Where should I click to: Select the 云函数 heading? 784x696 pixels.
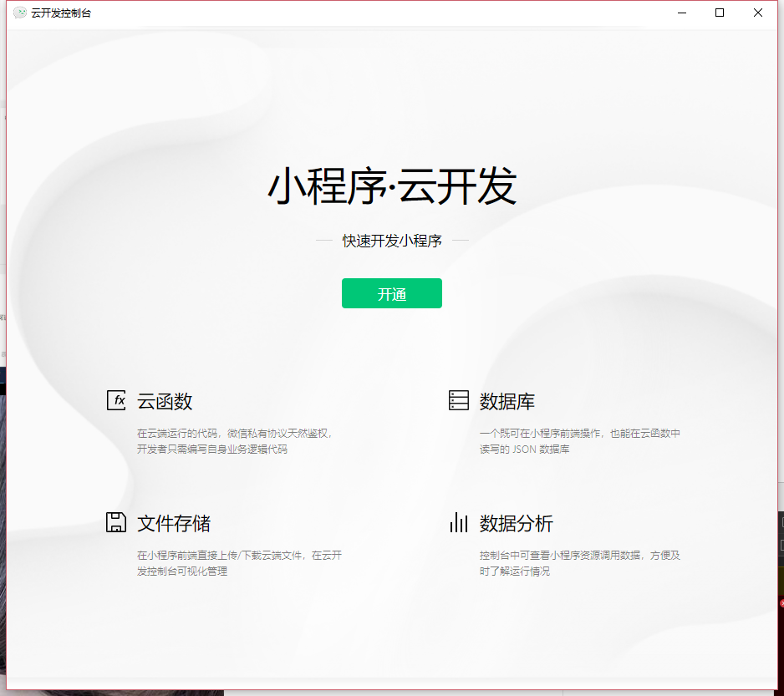tap(165, 402)
